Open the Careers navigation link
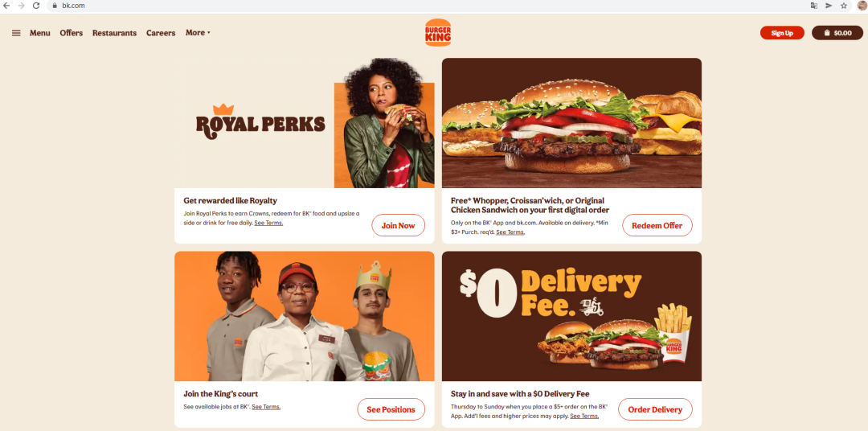 pos(161,33)
